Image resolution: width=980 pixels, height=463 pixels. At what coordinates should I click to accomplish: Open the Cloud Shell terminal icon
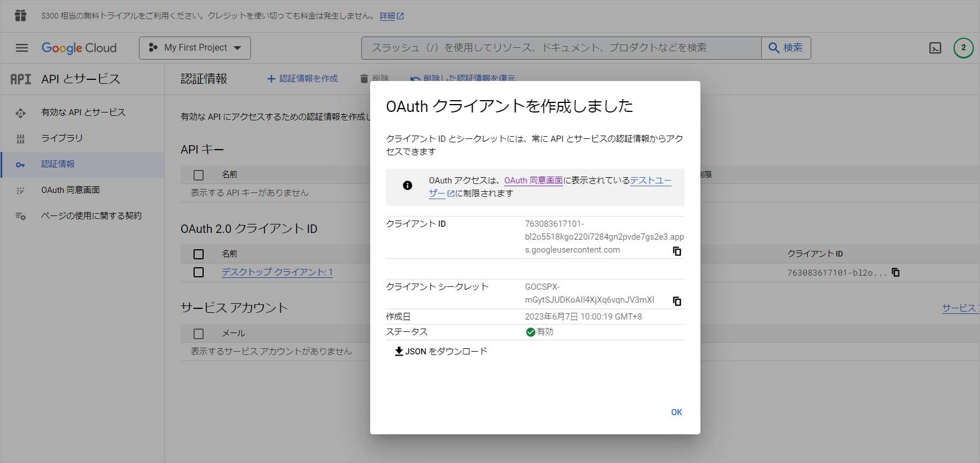(x=935, y=48)
